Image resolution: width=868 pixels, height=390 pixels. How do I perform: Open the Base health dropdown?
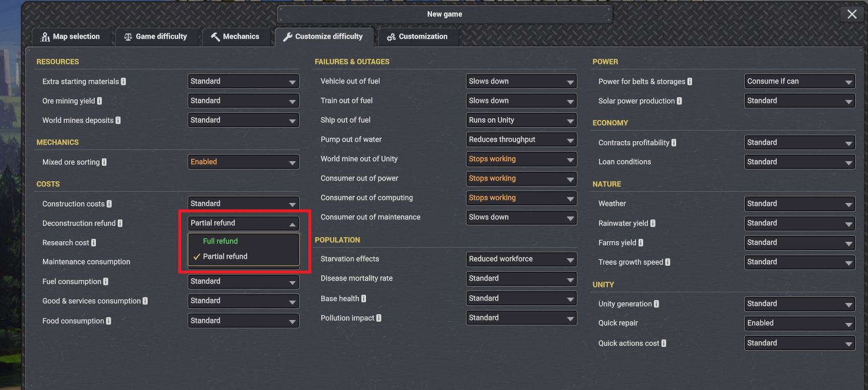521,298
